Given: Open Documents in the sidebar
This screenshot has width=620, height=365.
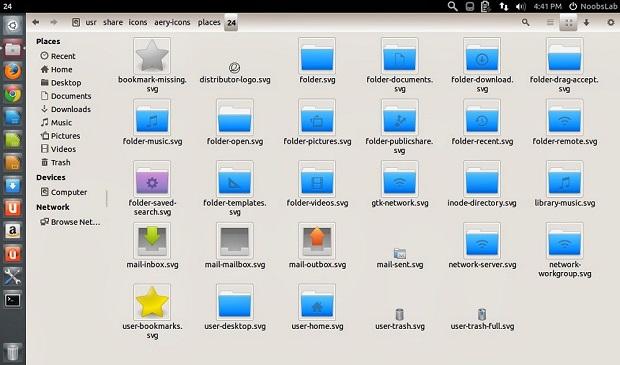Looking at the screenshot, I should tap(66, 96).
